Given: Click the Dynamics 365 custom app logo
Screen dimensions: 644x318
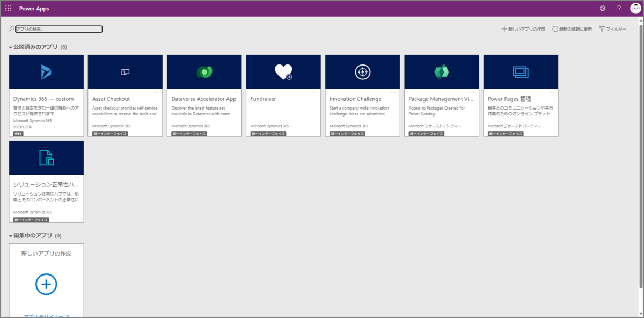Looking at the screenshot, I should click(47, 71).
